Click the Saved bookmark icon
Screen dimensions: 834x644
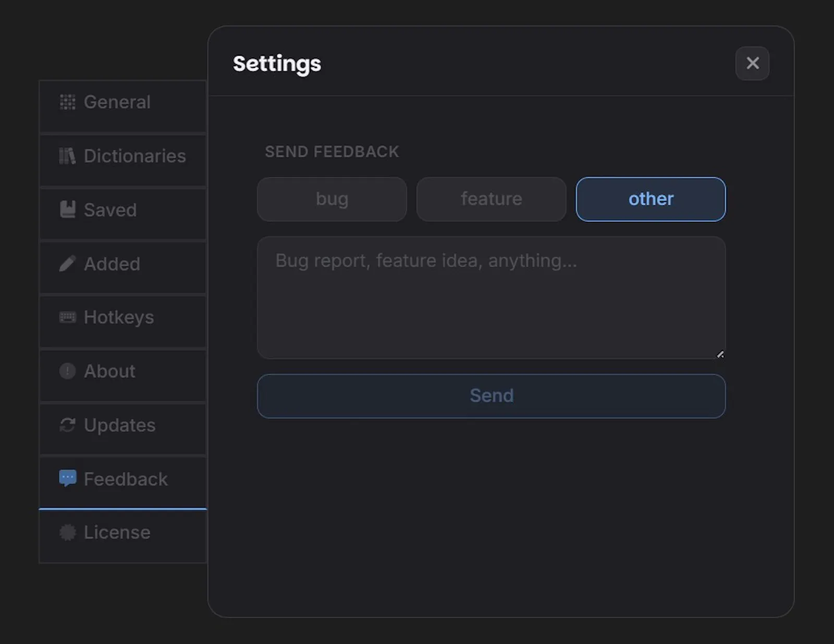coord(67,209)
